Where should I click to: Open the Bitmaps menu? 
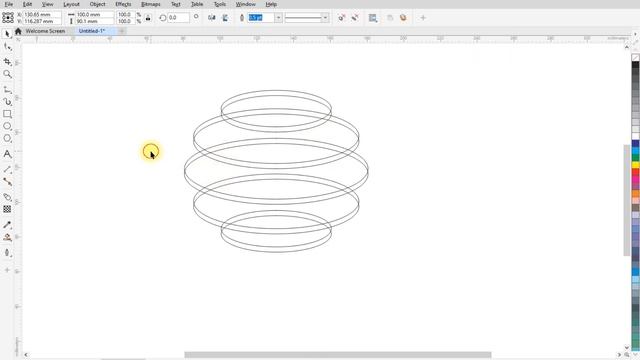point(151,4)
